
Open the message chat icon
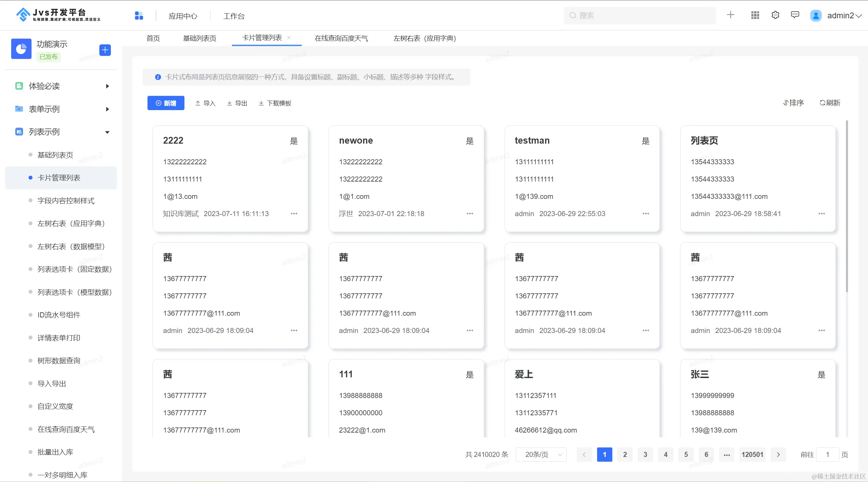tap(795, 15)
